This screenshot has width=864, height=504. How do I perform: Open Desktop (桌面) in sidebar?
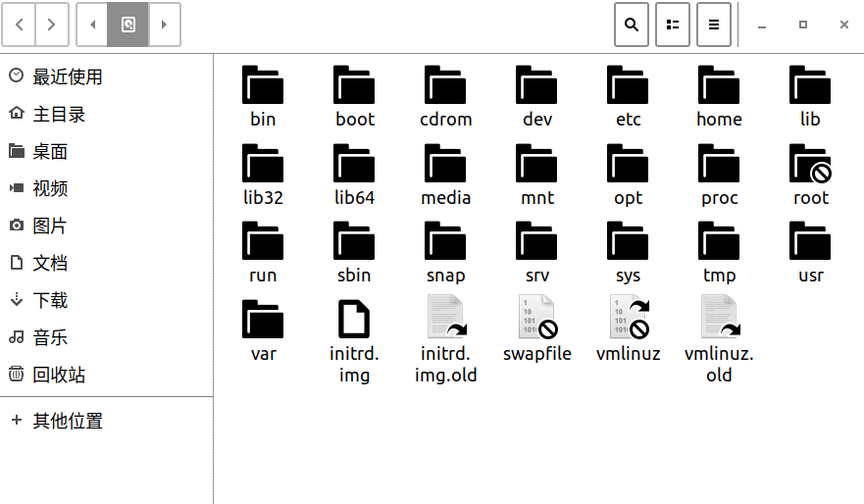[x=106, y=151]
